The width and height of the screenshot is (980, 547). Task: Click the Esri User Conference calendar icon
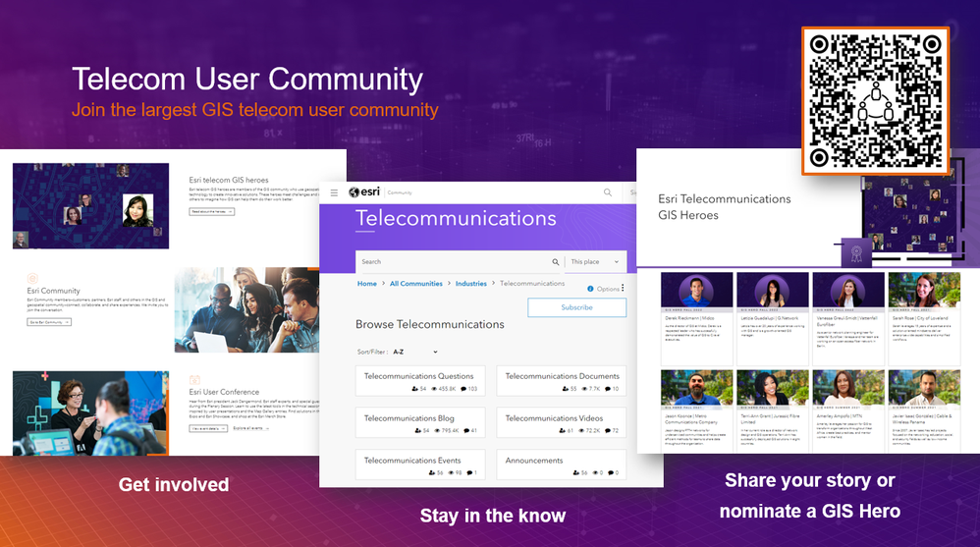[x=194, y=379]
